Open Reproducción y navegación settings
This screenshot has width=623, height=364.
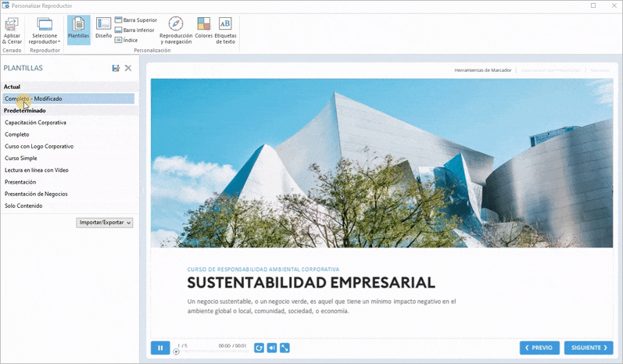tap(175, 29)
